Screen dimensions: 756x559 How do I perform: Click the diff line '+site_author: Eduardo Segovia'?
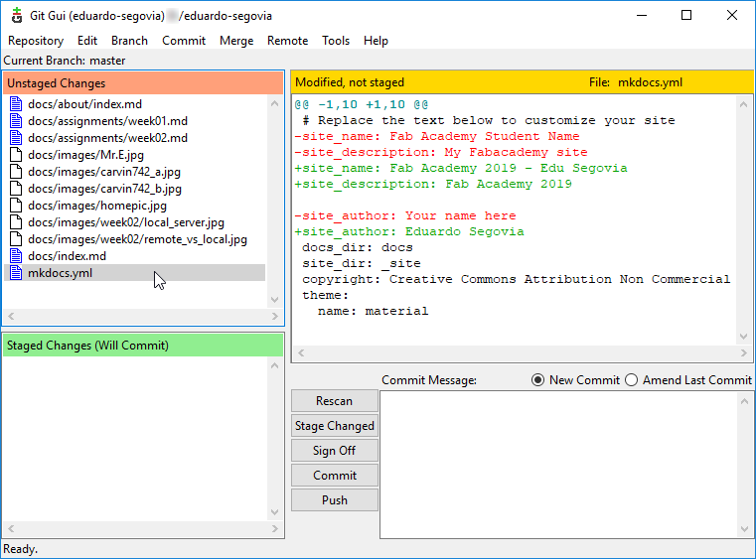pyautogui.click(x=409, y=231)
